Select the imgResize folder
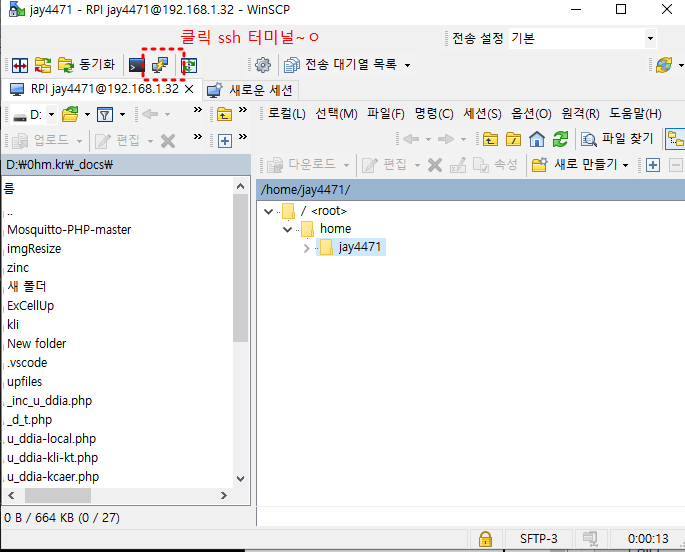The height and width of the screenshot is (552, 685). [34, 249]
